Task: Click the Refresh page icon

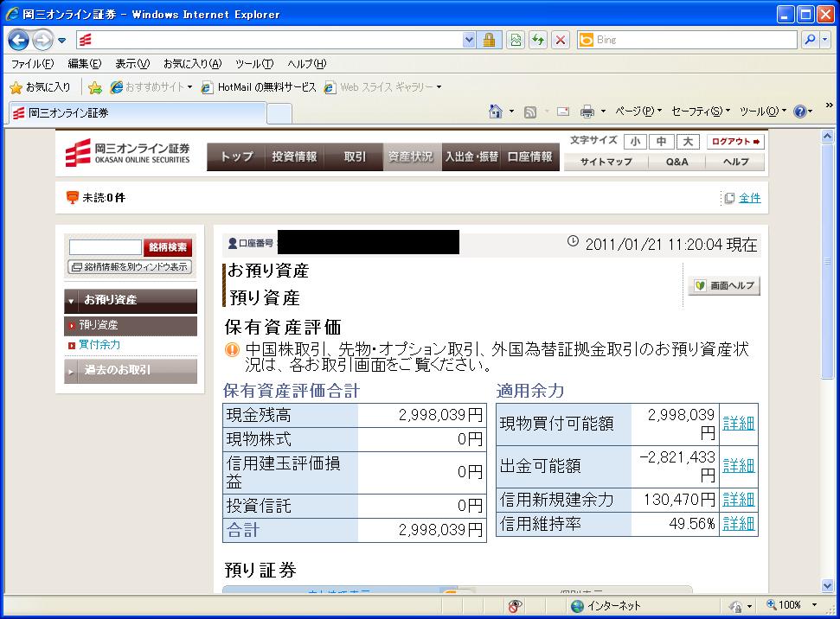Action: (x=538, y=40)
